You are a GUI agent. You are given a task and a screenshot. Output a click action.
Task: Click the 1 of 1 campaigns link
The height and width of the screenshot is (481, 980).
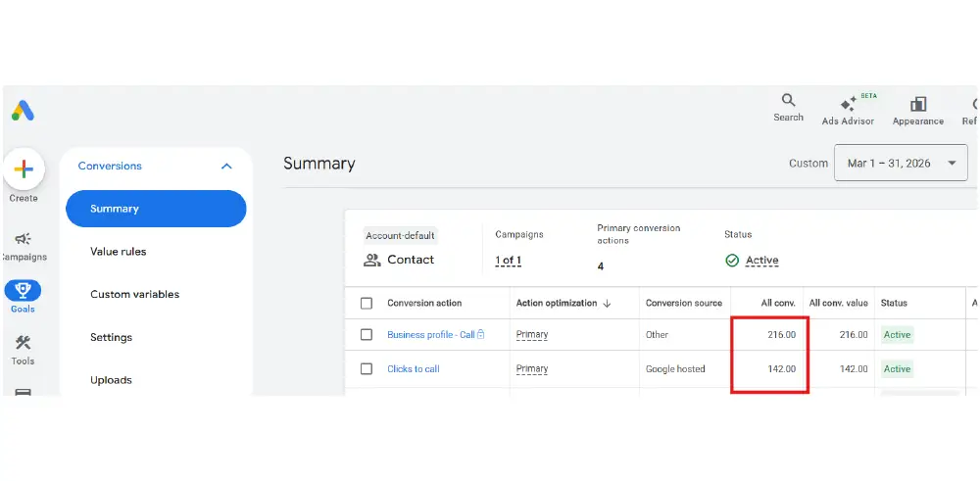pyautogui.click(x=508, y=261)
